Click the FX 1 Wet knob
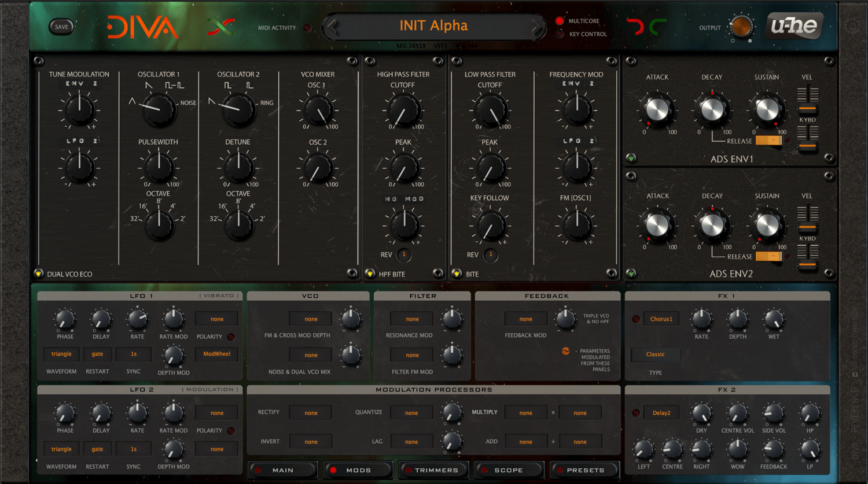Viewport: 868px width, 484px height. [774, 319]
